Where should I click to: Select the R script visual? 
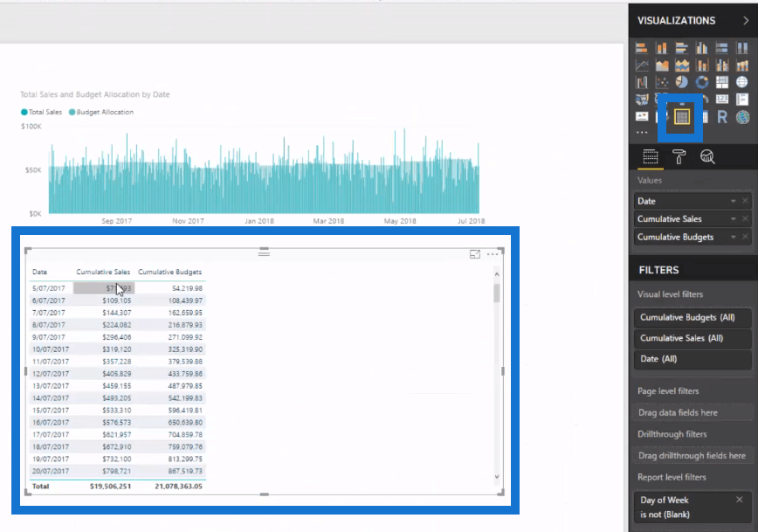[x=721, y=116]
